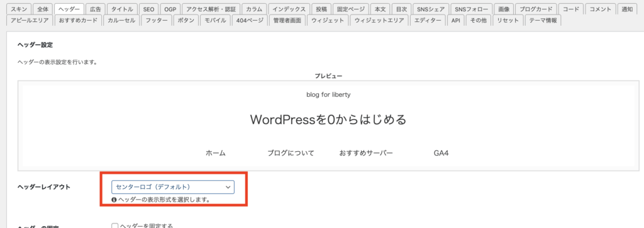The width and height of the screenshot is (644, 228).
Task: Open the インデックス tab
Action: pyautogui.click(x=289, y=9)
